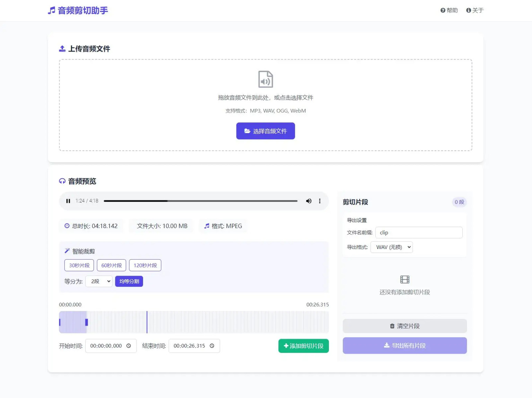Open the 帮助 help menu

tap(449, 10)
